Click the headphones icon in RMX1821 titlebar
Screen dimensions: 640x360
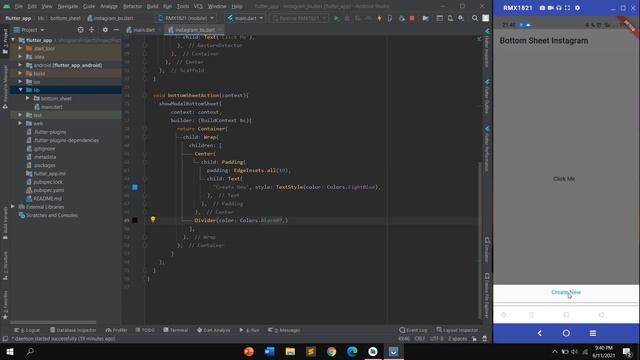[x=559, y=8]
